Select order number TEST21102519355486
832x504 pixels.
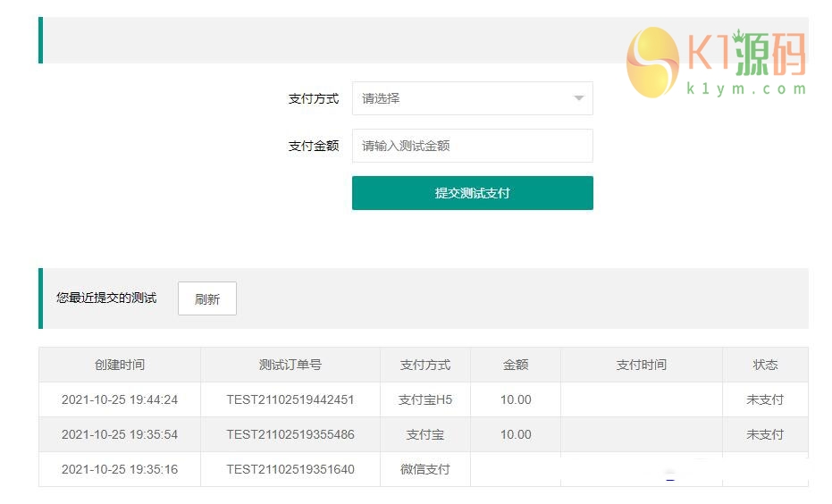(290, 434)
